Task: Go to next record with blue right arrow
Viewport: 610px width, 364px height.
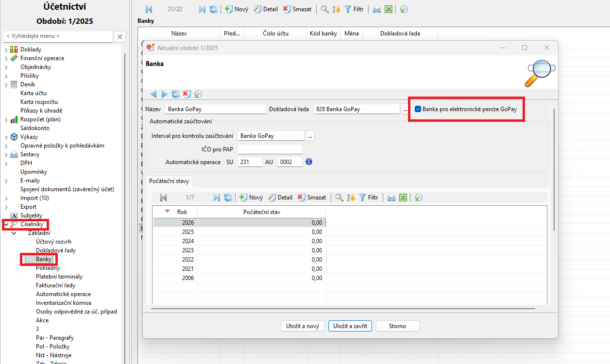Action: (x=164, y=94)
